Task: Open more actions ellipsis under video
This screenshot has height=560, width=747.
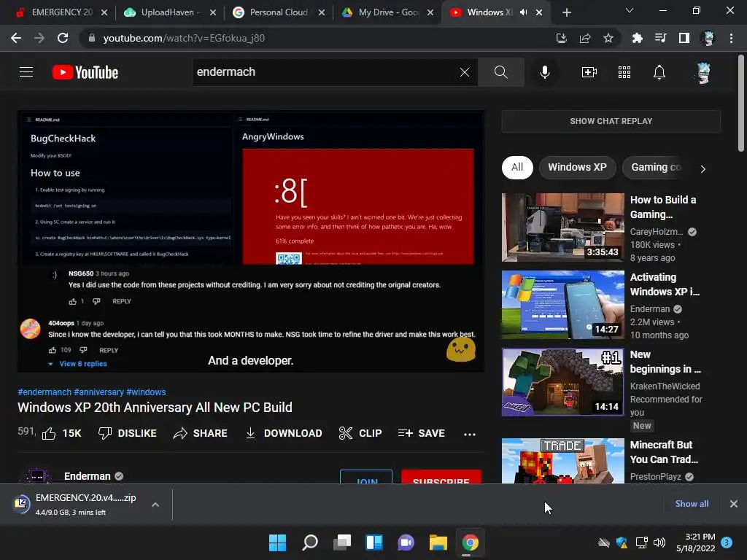Action: tap(470, 434)
